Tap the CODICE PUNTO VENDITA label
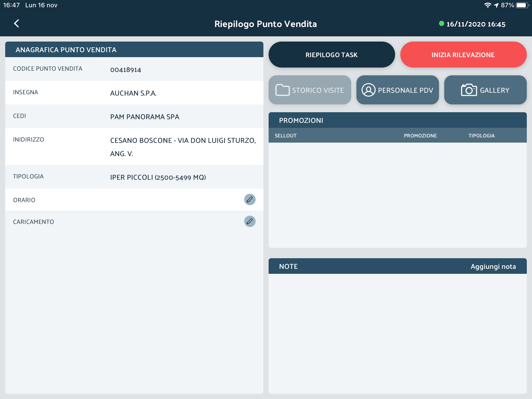 (48, 69)
